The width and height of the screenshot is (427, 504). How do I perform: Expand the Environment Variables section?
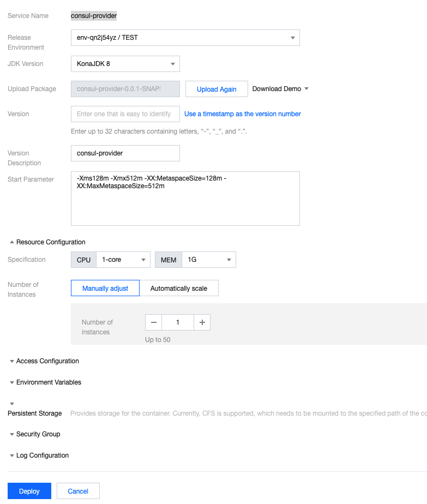click(x=45, y=382)
